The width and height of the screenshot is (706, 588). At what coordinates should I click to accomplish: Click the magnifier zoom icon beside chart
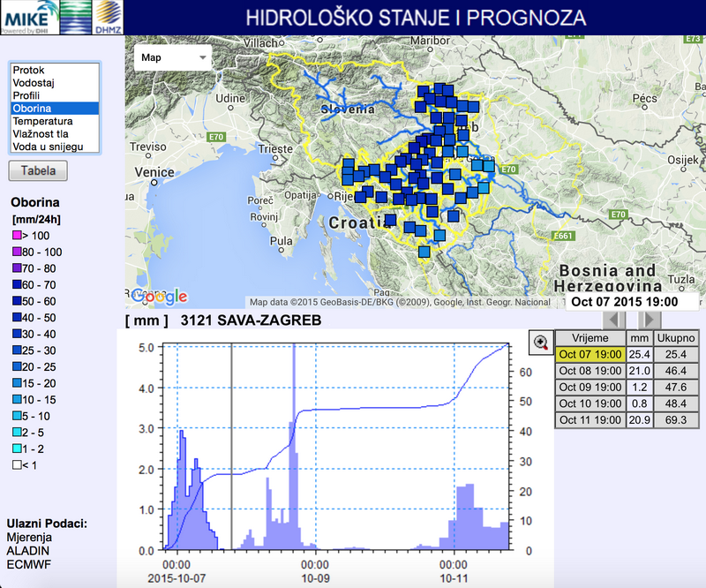[x=540, y=342]
